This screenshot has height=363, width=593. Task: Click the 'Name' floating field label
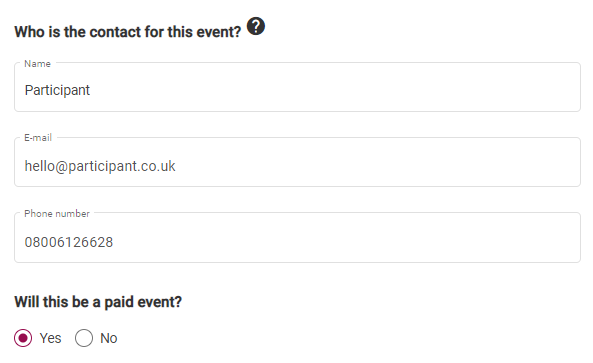pyautogui.click(x=37, y=64)
